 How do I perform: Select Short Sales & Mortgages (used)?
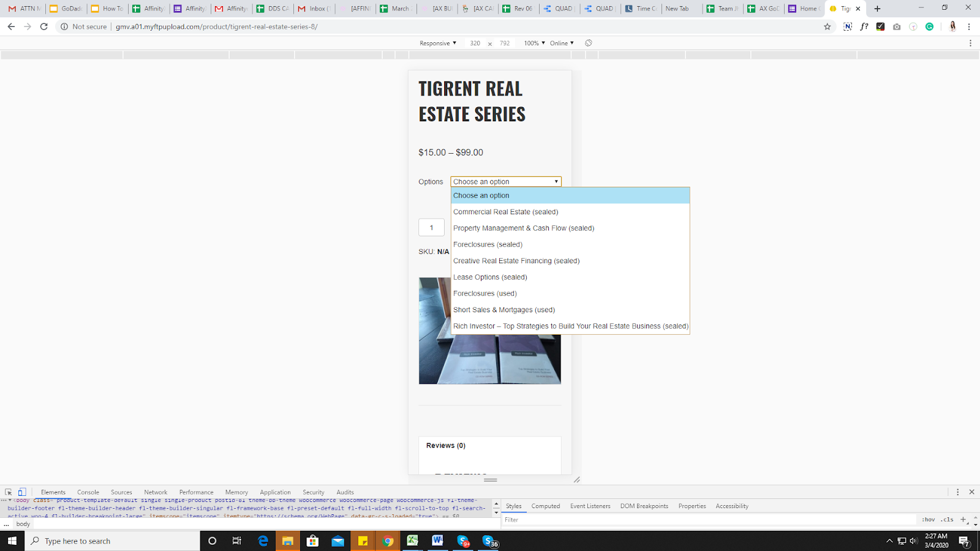point(570,310)
